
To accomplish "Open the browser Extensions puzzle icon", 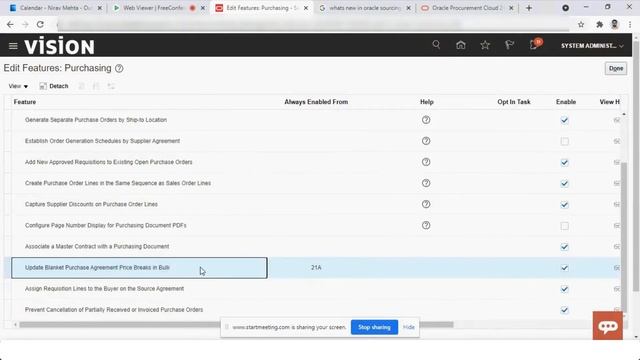I will [x=599, y=24].
